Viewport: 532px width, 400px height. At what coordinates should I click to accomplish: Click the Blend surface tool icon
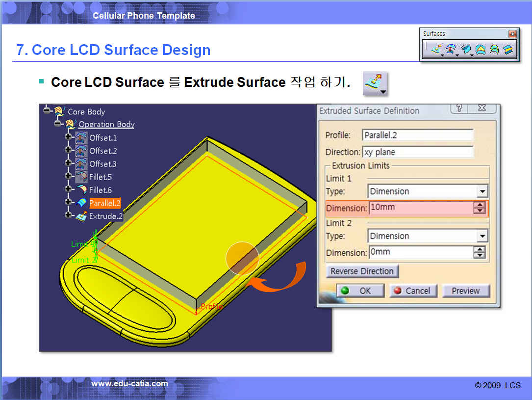(508, 49)
